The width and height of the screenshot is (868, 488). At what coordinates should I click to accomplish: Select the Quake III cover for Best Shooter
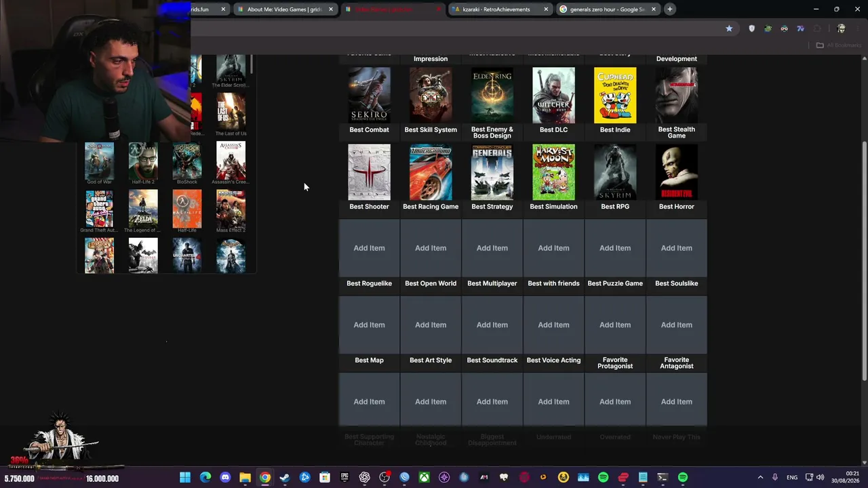click(369, 172)
